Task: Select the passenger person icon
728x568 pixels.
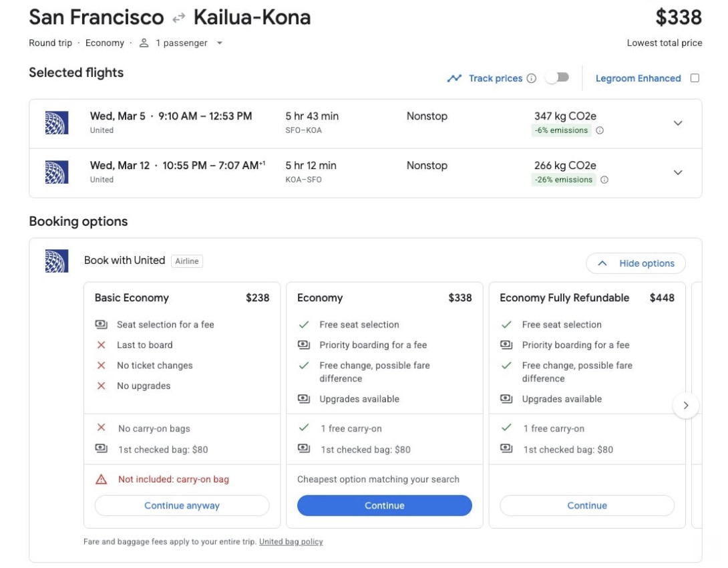Action: pyautogui.click(x=143, y=43)
